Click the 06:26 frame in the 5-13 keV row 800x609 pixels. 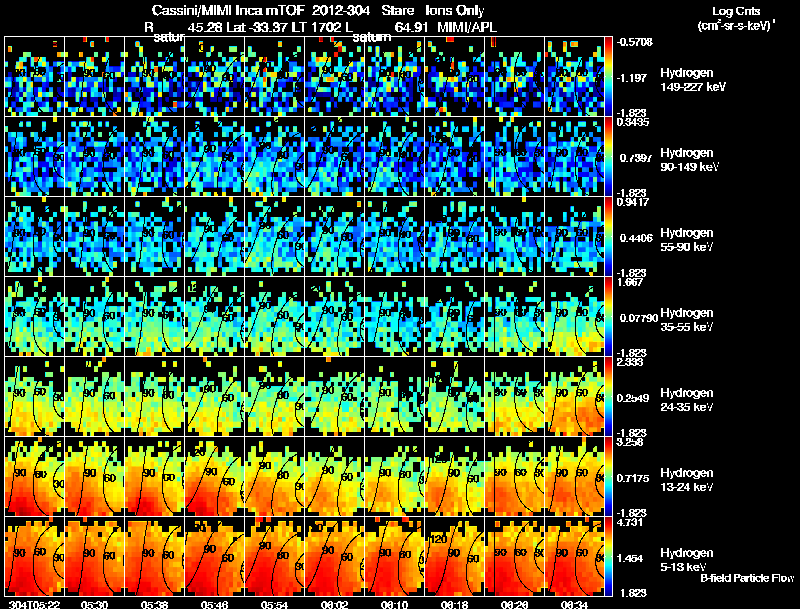pyautogui.click(x=514, y=556)
